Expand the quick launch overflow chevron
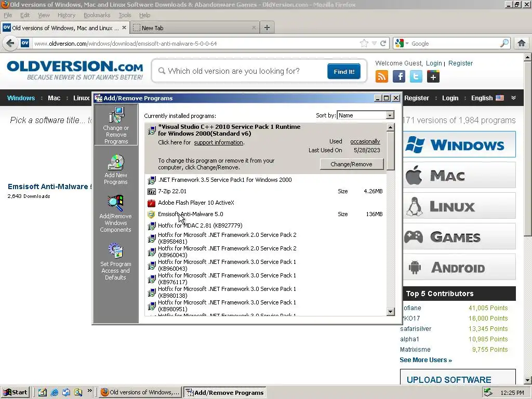532x399 pixels. (x=89, y=391)
